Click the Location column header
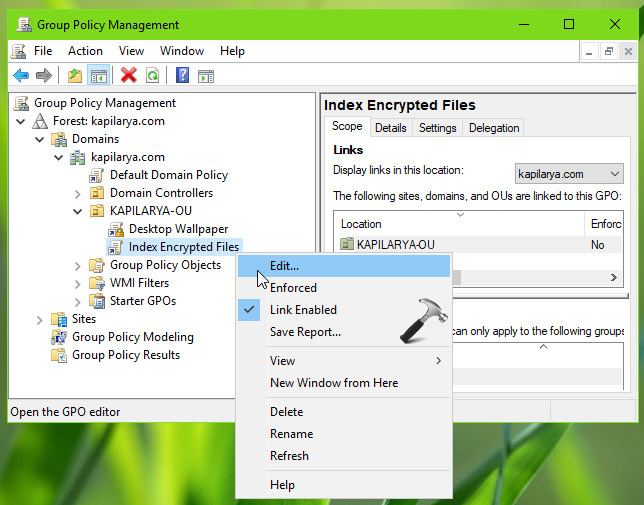The height and width of the screenshot is (505, 644). [460, 224]
